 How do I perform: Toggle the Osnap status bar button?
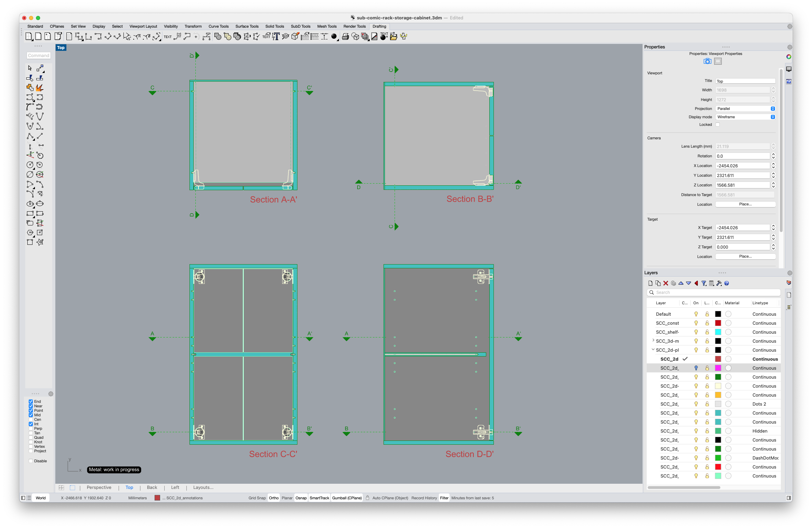[301, 498]
